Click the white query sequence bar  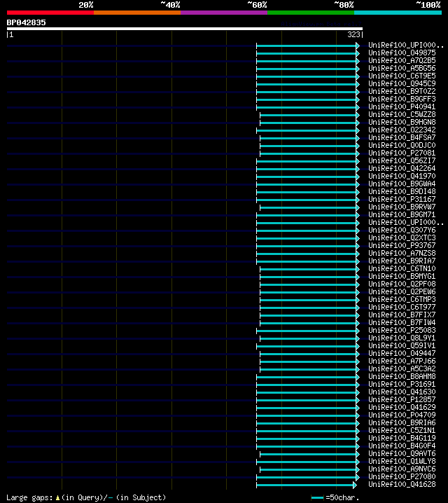tap(185, 29)
